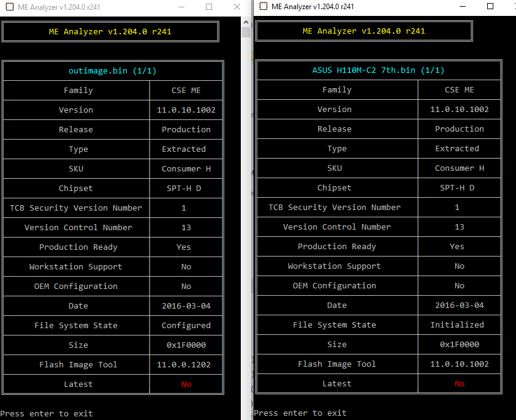Click Flash Image Tool value 11.0.10.1002, right window
Viewport: 516px width, 420px height.
pyautogui.click(x=460, y=364)
